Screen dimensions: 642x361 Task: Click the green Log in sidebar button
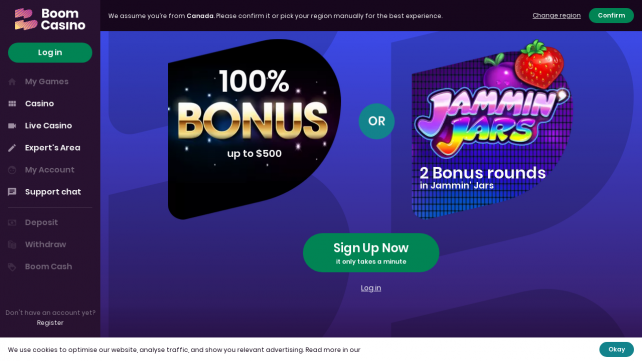50,52
